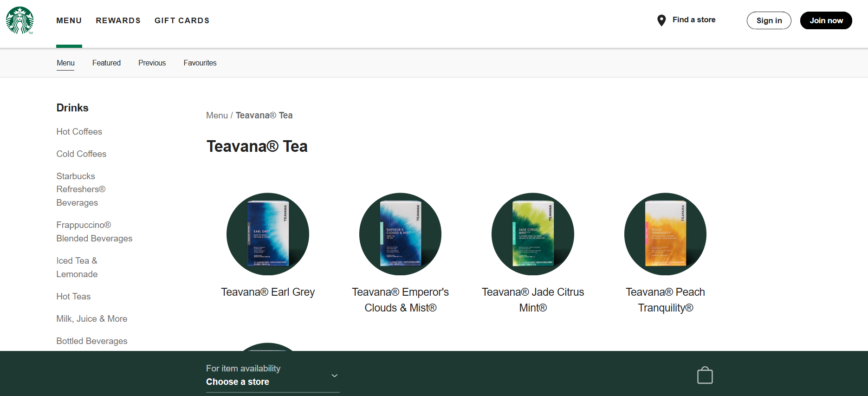Open the GIFT CARDS navigation item
The height and width of the screenshot is (396, 868).
[182, 20]
